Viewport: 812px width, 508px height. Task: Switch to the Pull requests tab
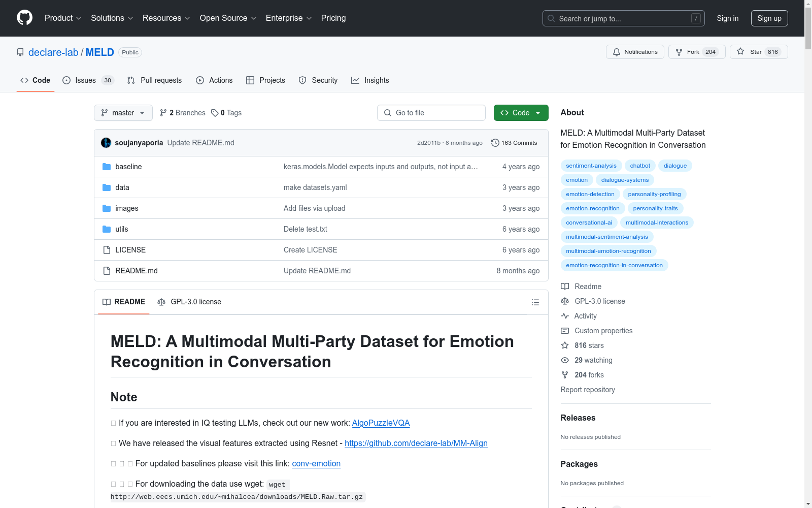click(154, 80)
